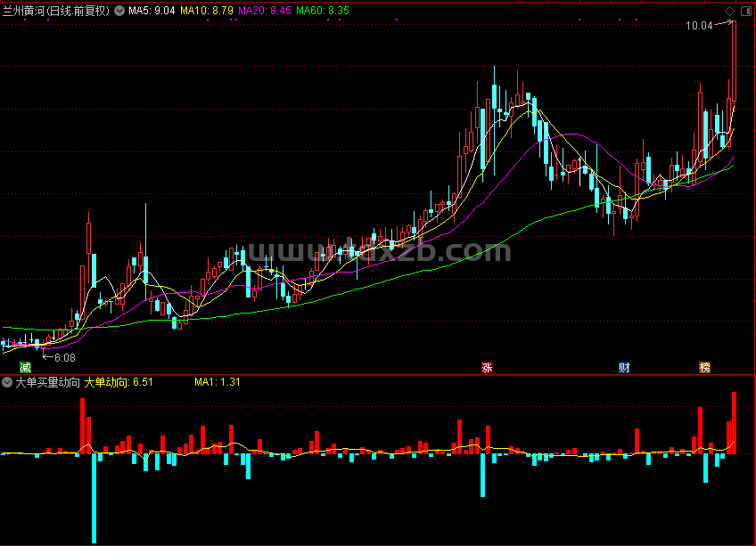
Task: Click the 大单动向: 6.51 value label
Action: pos(119,382)
